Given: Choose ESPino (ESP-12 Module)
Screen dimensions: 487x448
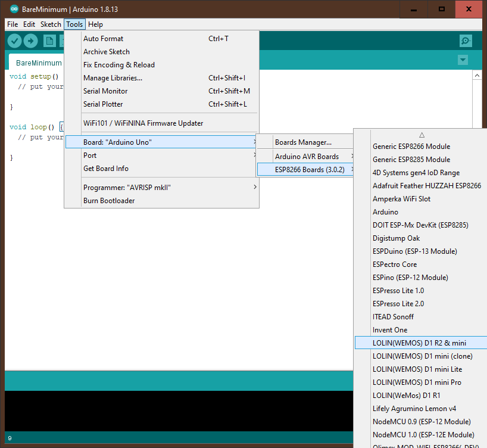Looking at the screenshot, I should tap(421, 277).
